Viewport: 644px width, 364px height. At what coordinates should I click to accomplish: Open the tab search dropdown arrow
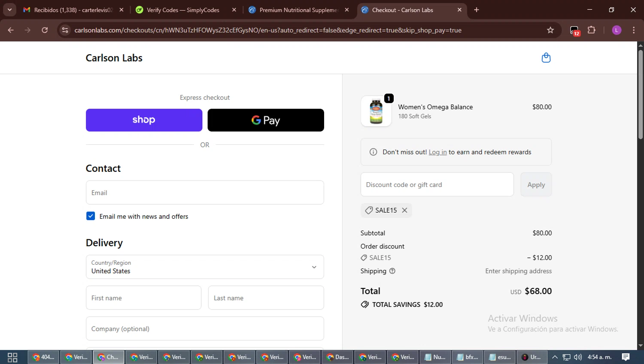click(x=9, y=10)
